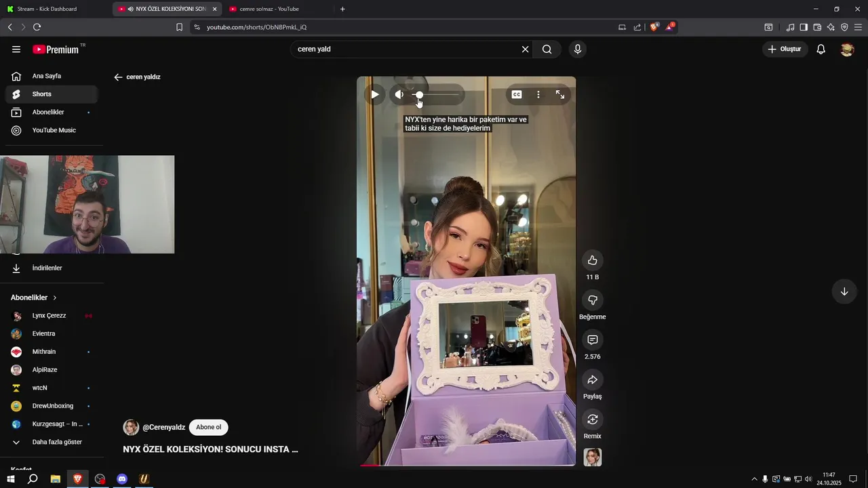Share the Short via Paylaş
Screen dimensions: 868x488
593,380
